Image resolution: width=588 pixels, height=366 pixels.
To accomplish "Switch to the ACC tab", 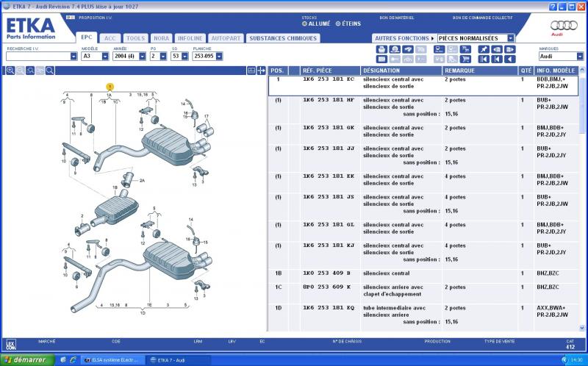I will coord(110,38).
